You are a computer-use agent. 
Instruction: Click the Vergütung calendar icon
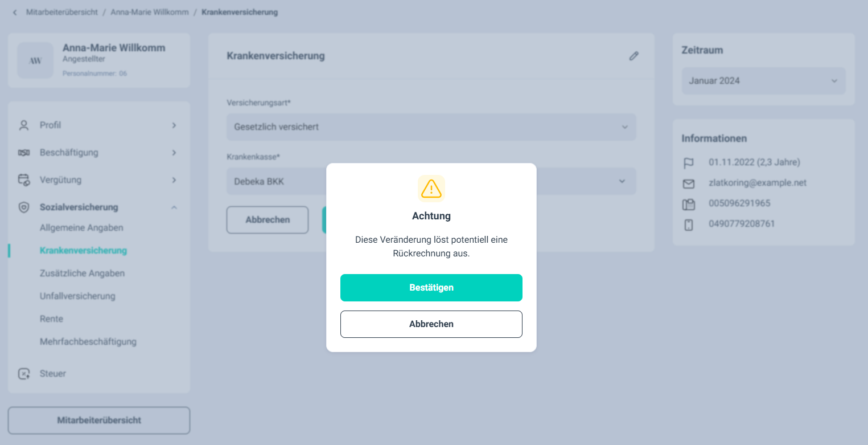click(x=23, y=180)
